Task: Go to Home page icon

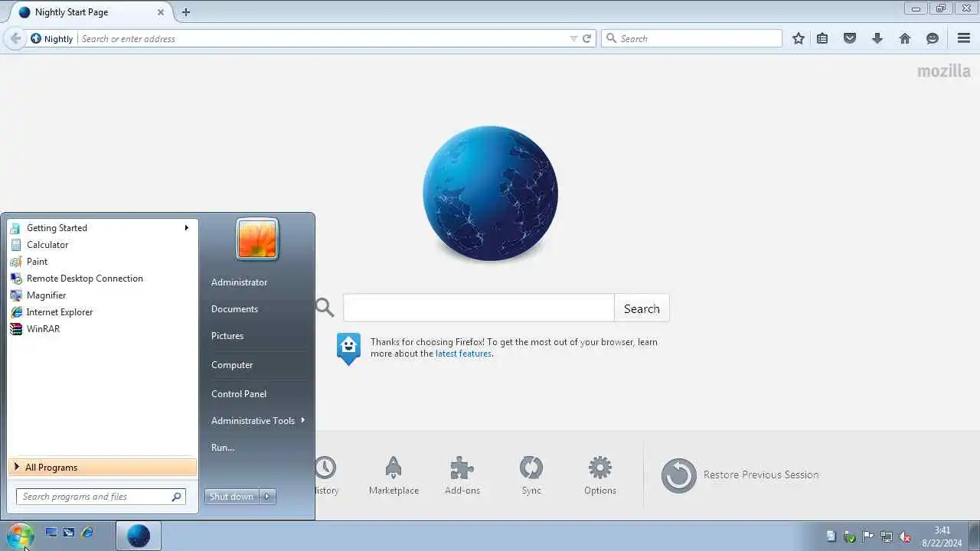Action: click(905, 38)
